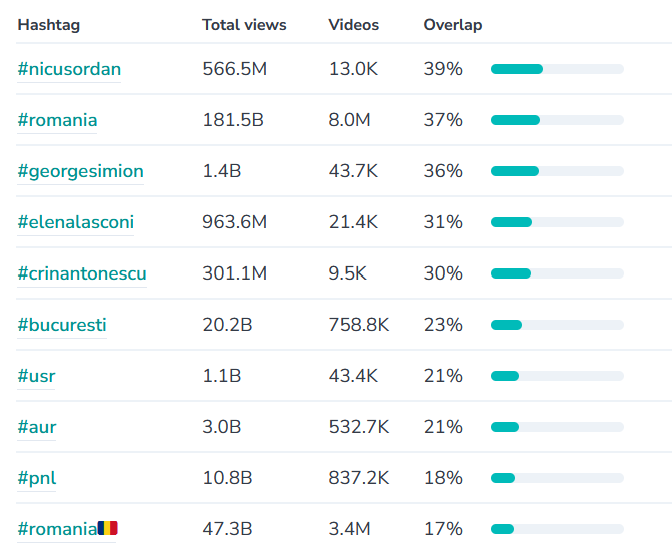The height and width of the screenshot is (550, 672).
Task: Sort table by Overlap column header
Action: (452, 25)
